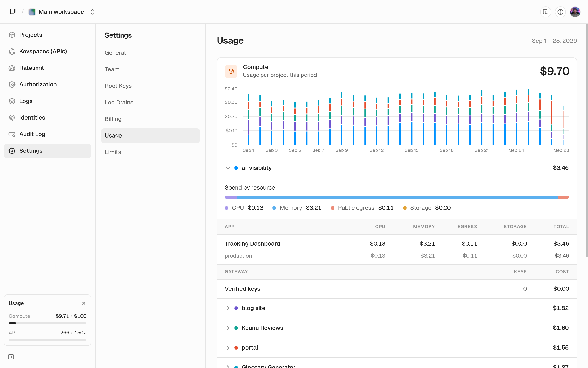Click the Identities fingerprint icon
Screen dimensions: 588x368
[x=12, y=118]
